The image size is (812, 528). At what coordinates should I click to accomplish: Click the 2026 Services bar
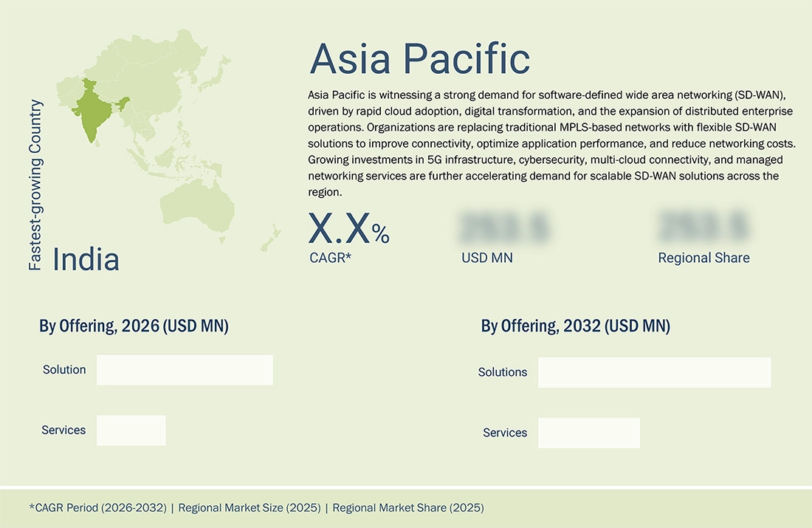coord(131,430)
